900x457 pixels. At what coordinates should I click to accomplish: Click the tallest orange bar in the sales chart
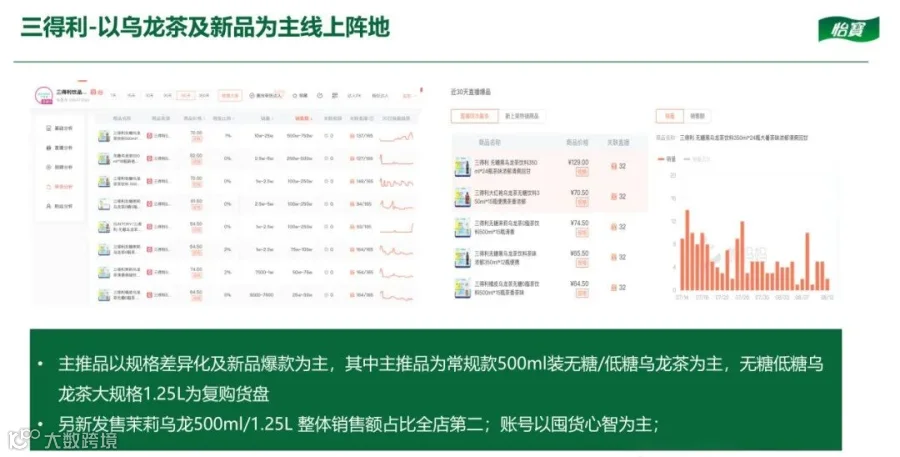[x=687, y=250]
